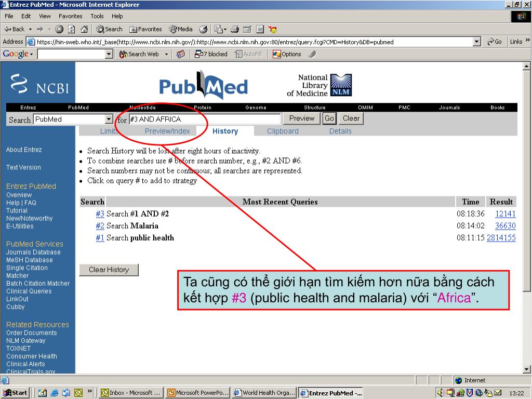This screenshot has height=399, width=532.
Task: Open Favorites pane from IE toolbar
Action: point(145,29)
